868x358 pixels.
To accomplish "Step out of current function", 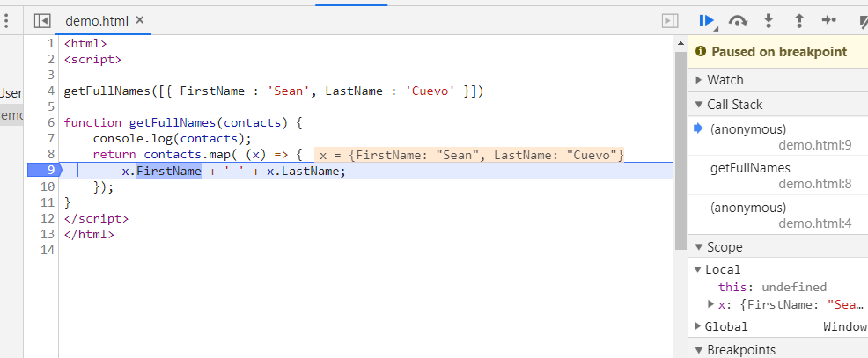I will pos(798,21).
